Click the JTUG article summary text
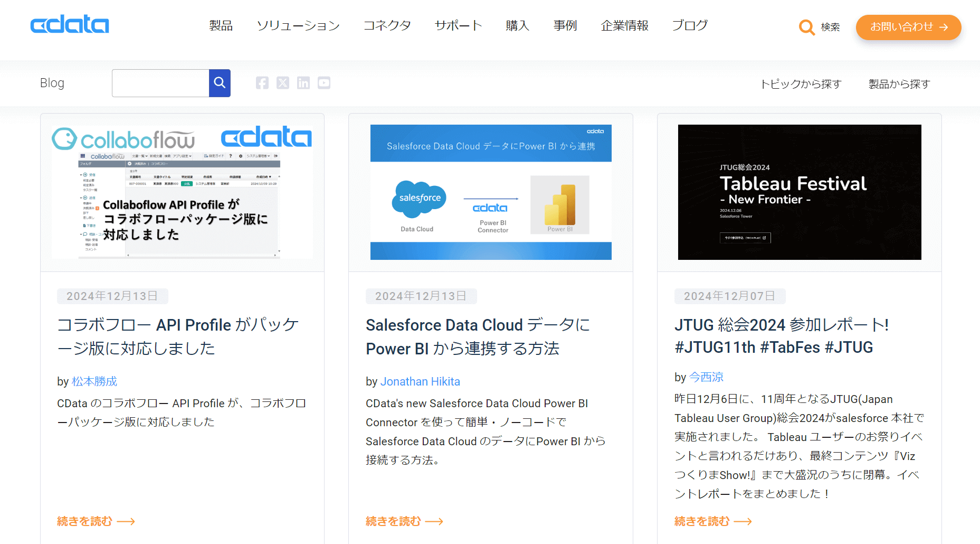980x544 pixels. pyautogui.click(x=799, y=446)
